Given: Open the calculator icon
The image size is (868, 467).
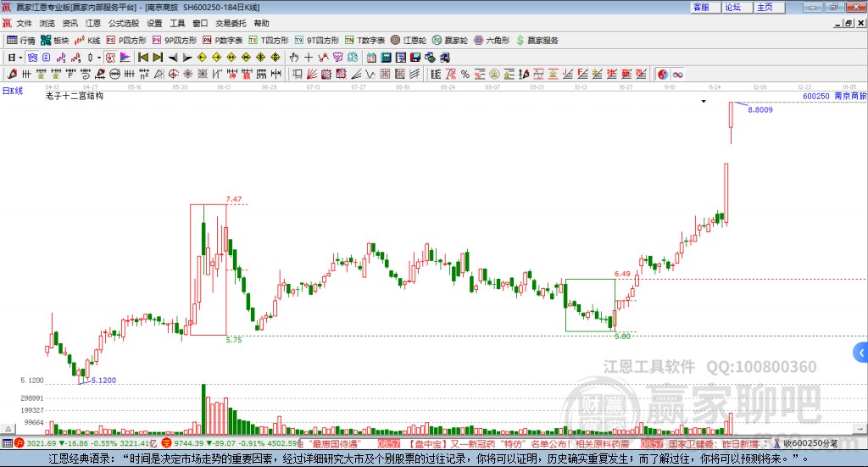Looking at the screenshot, I should click(386, 58).
